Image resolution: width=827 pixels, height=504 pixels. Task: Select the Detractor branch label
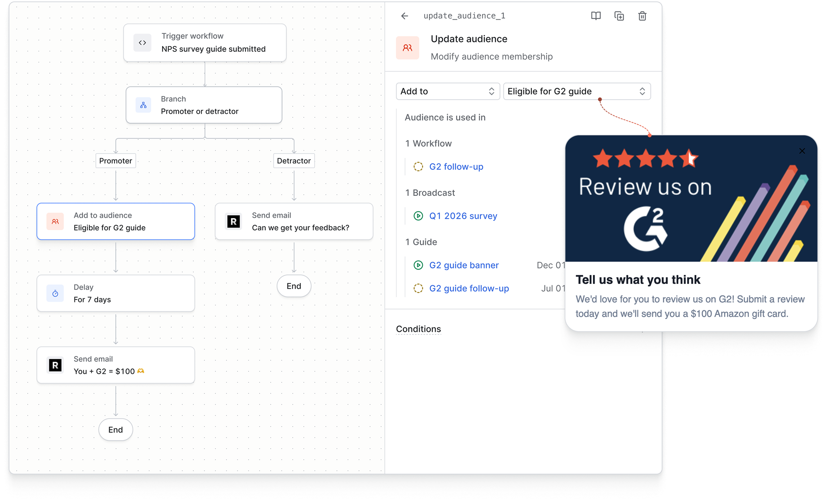pos(293,161)
